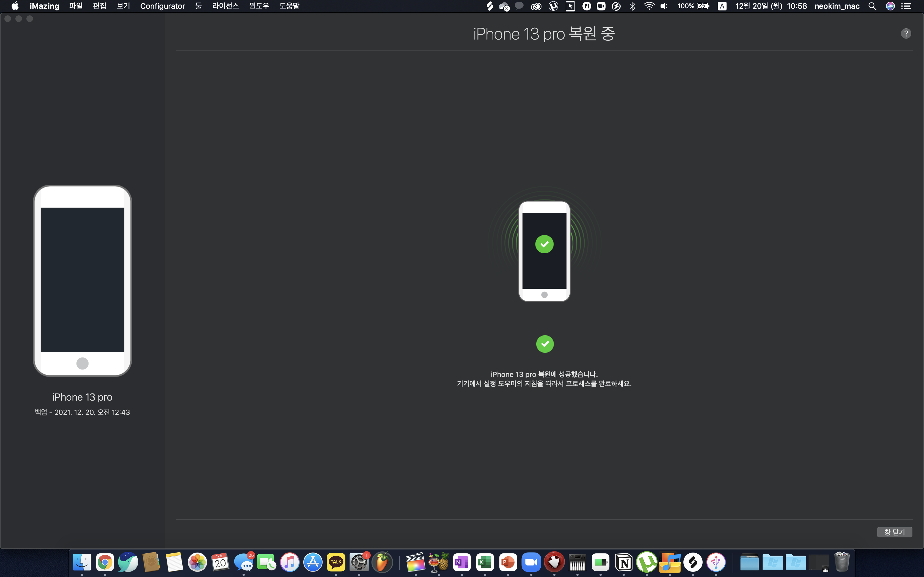
Task: Open Final Cut Pro in the dock
Action: tap(416, 562)
